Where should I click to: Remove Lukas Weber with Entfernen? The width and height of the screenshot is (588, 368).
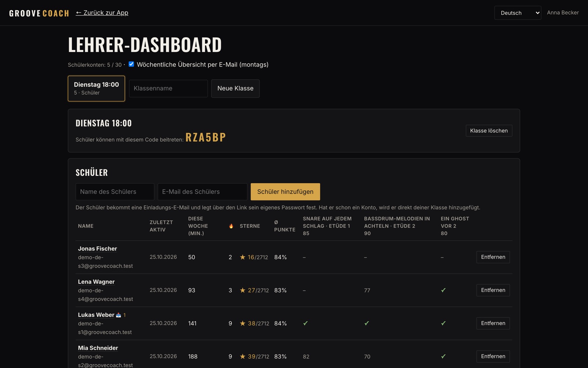tap(493, 323)
